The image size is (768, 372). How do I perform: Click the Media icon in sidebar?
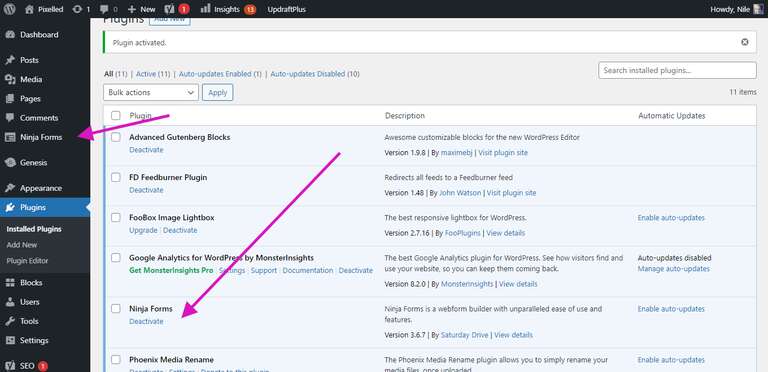pos(10,79)
